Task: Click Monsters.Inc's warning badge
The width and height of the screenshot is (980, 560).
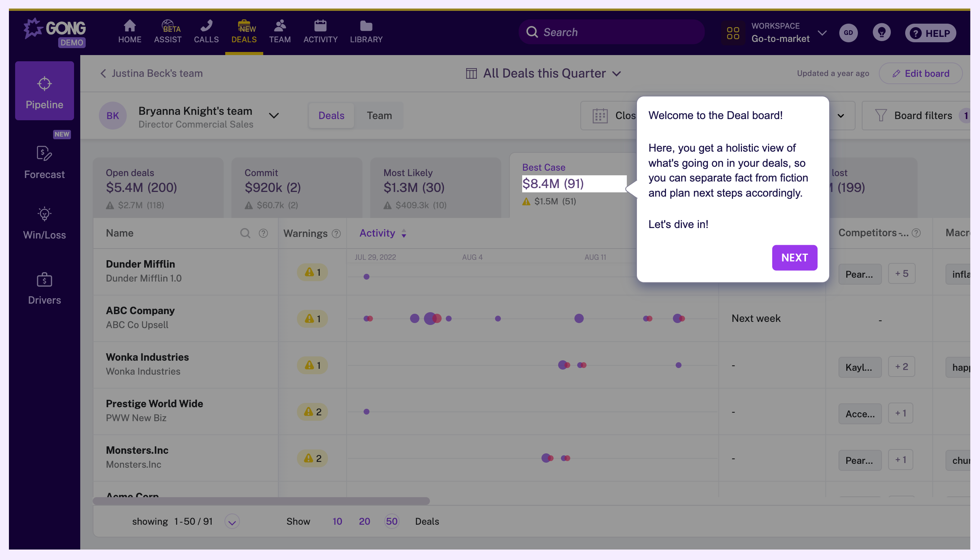Action: click(312, 458)
